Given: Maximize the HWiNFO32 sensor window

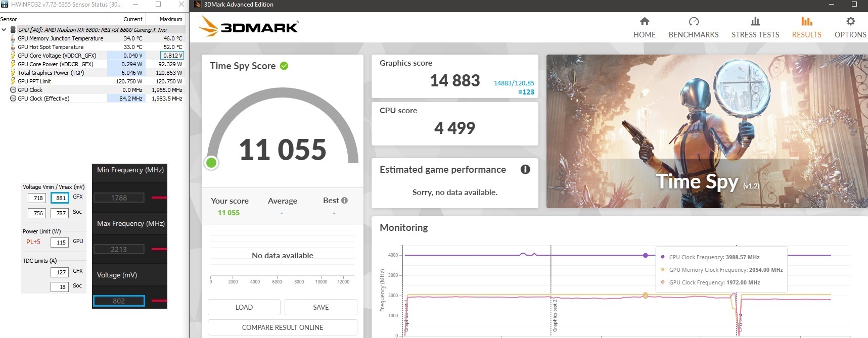Looking at the screenshot, I should pyautogui.click(x=158, y=4).
